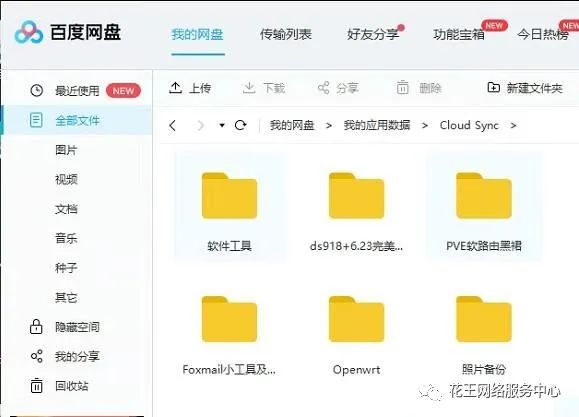Image resolution: width=579 pixels, height=417 pixels.
Task: Open recently used (最近使用) clock icon
Action: coord(37,90)
